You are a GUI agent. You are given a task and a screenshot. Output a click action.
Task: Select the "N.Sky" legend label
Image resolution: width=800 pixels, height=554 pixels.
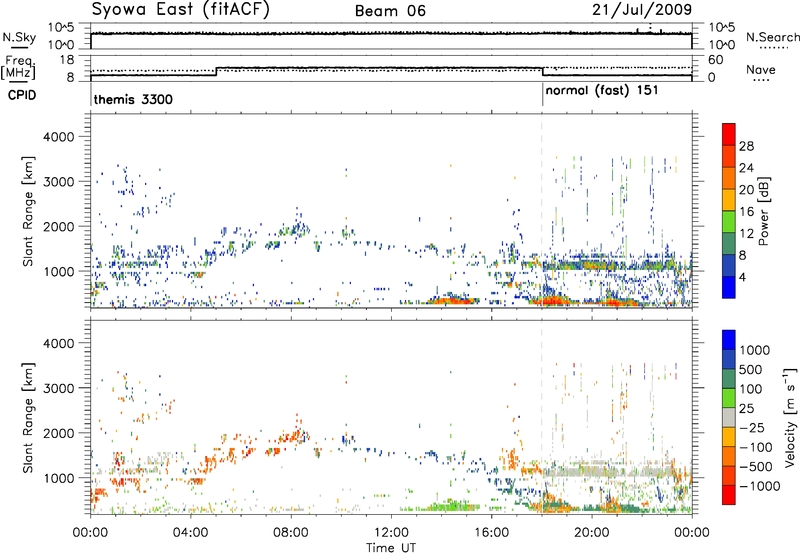pyautogui.click(x=19, y=37)
